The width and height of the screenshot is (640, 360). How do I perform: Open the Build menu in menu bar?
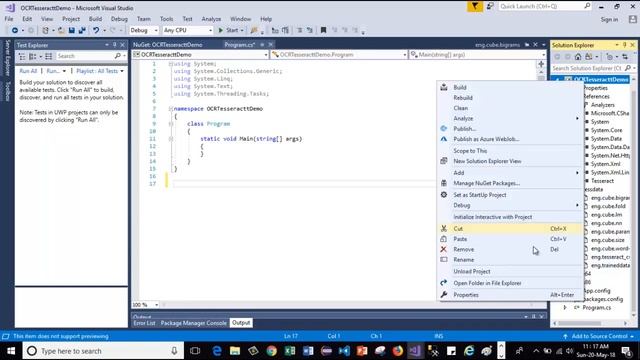click(95, 19)
